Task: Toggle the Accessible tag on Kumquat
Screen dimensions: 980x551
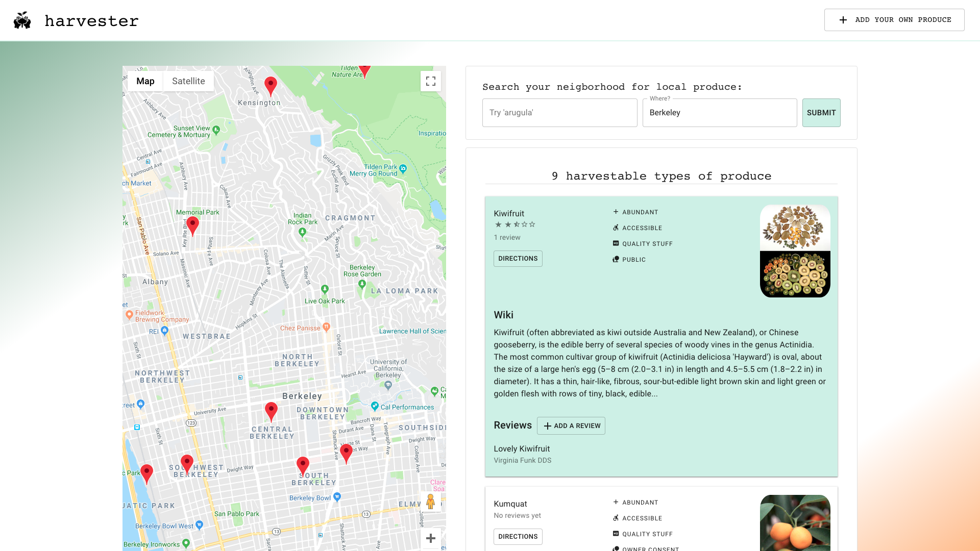Action: tap(637, 518)
